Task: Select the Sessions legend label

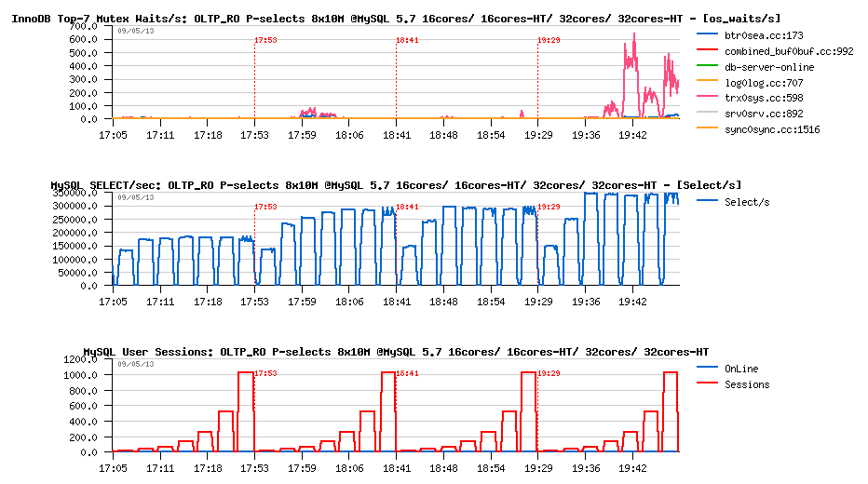Action: (x=747, y=384)
